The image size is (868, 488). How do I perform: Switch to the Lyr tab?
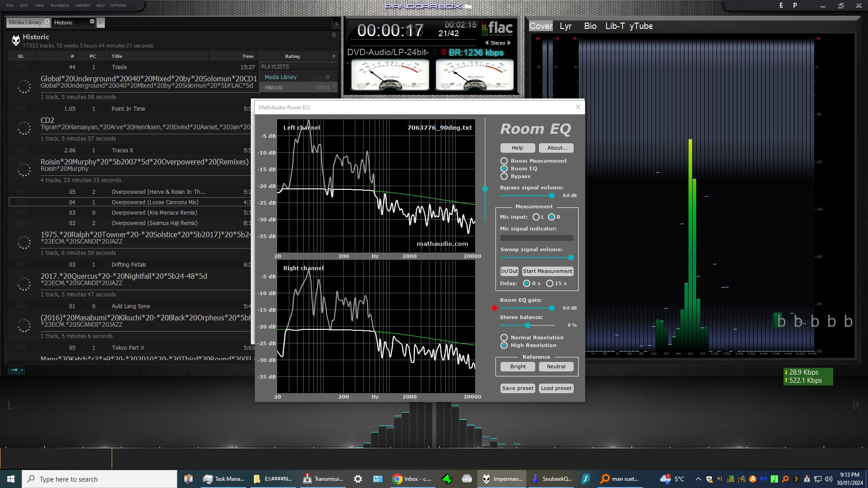click(x=566, y=26)
